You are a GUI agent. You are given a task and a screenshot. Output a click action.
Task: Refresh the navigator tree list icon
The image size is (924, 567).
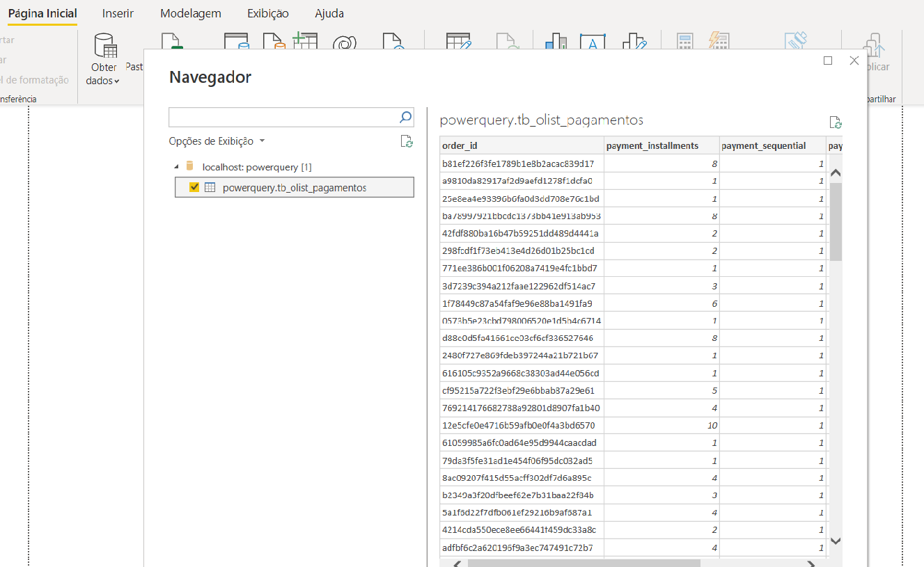click(407, 141)
